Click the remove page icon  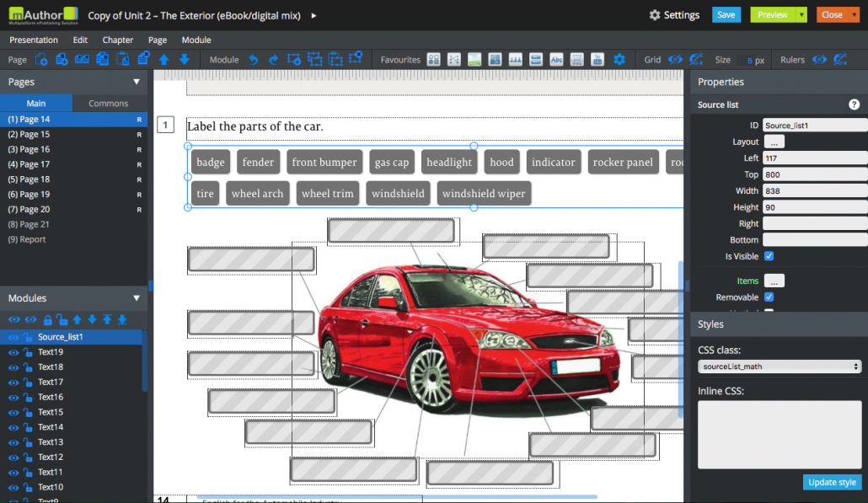click(x=143, y=59)
